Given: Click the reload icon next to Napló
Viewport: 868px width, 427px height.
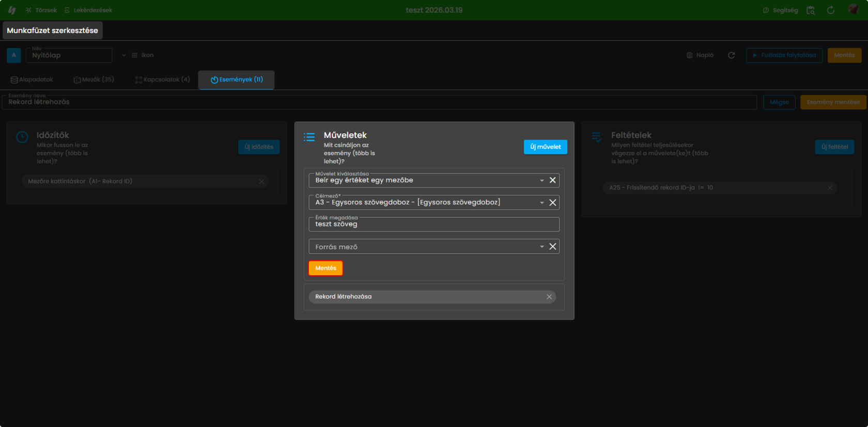Looking at the screenshot, I should (732, 55).
